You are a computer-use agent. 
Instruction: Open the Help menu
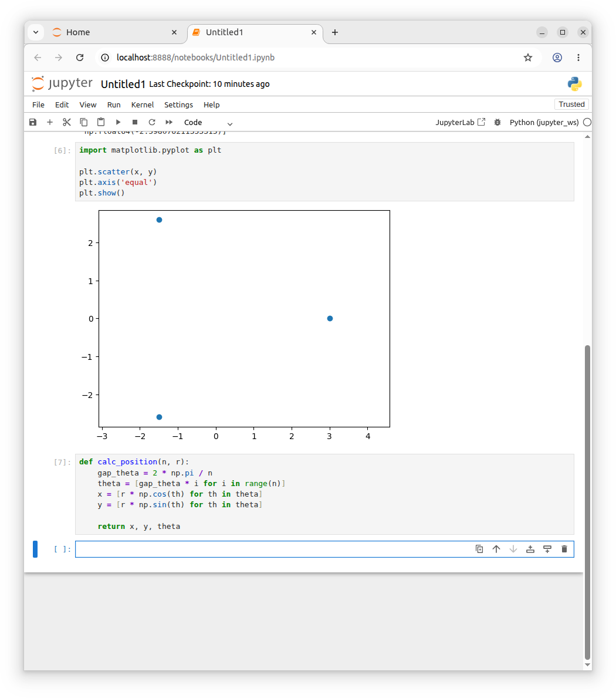(x=212, y=104)
